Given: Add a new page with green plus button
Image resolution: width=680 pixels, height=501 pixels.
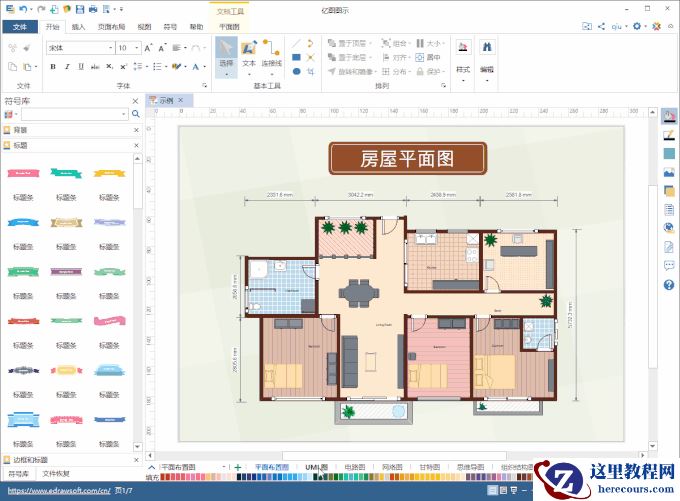Looking at the screenshot, I should [238, 467].
